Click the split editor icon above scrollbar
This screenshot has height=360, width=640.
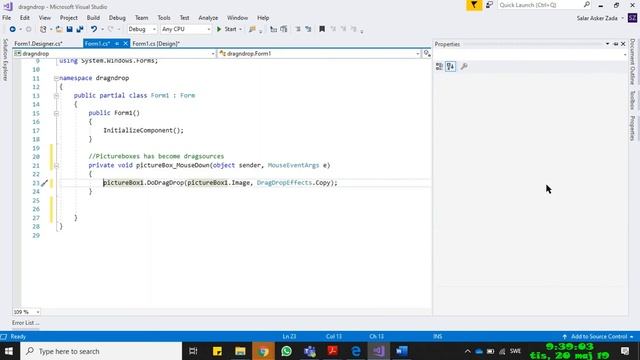(427, 53)
